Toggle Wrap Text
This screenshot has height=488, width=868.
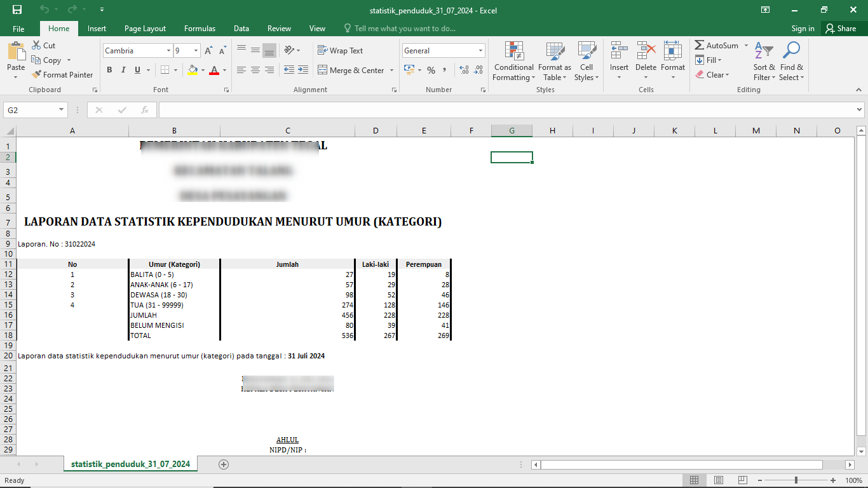point(340,50)
